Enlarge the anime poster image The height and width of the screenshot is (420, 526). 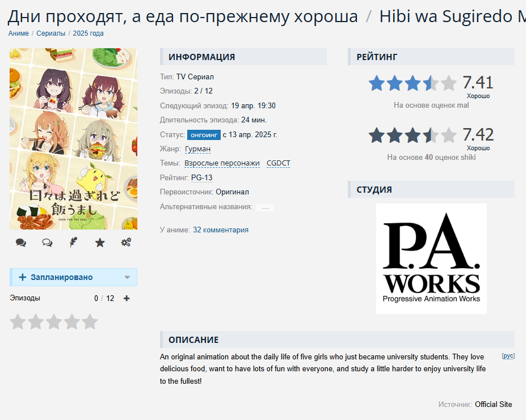[x=73, y=139]
